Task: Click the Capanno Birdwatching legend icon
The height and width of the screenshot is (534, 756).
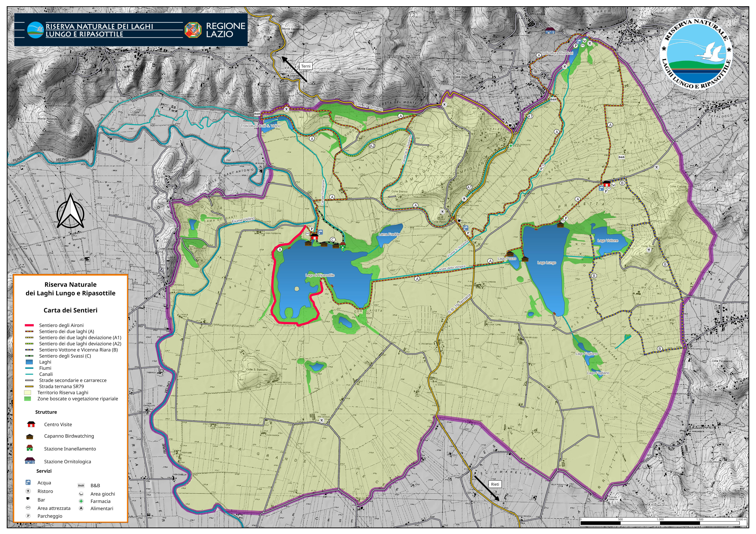Action: click(x=30, y=436)
